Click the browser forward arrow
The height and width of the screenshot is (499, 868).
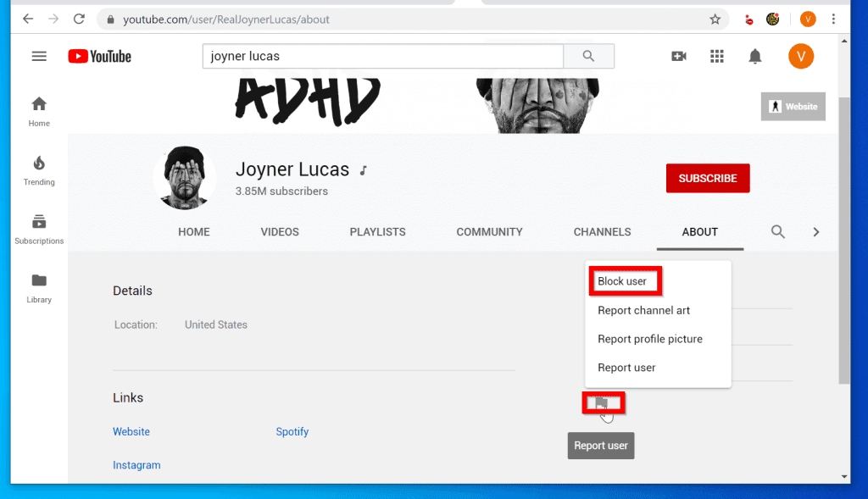click(x=53, y=19)
